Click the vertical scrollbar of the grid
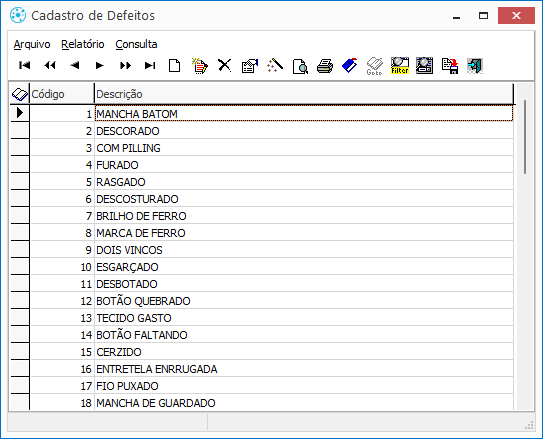Screen dimensions: 543x439 coord(525,247)
